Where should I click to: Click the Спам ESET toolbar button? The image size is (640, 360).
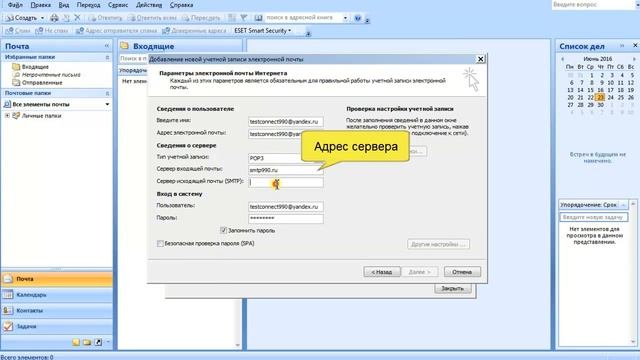tap(18, 31)
